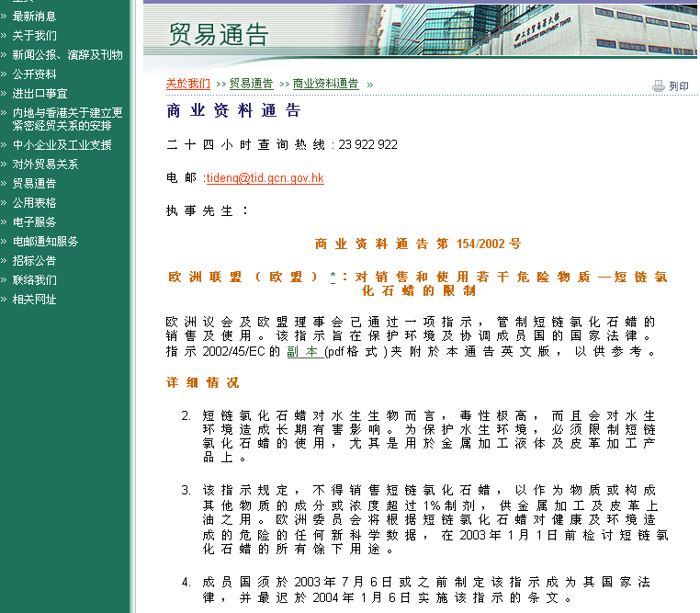Screen dimensions: 700x613
Task: Click 商业资料通告 breadcrumb link
Action: [325, 84]
